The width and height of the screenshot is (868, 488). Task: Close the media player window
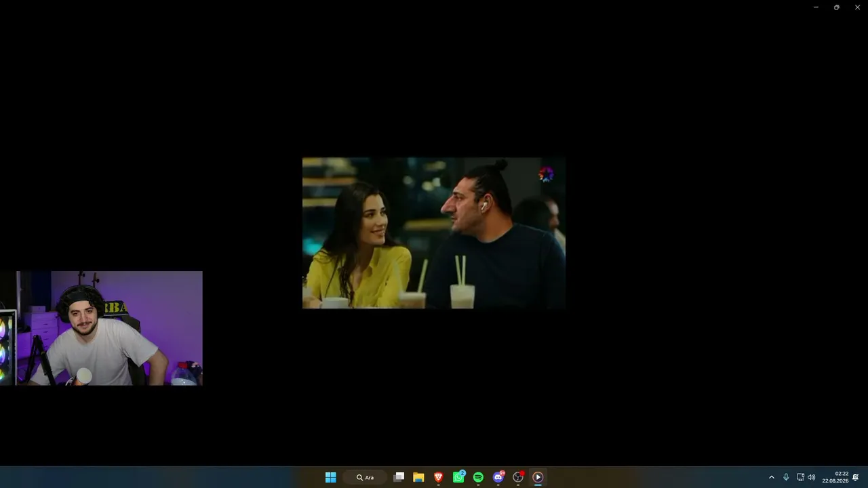coord(857,7)
